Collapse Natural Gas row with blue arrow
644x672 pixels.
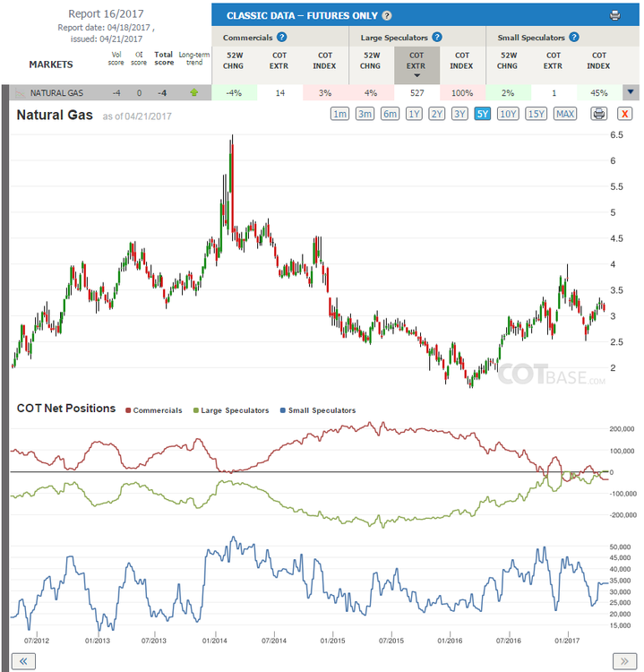coord(631,92)
